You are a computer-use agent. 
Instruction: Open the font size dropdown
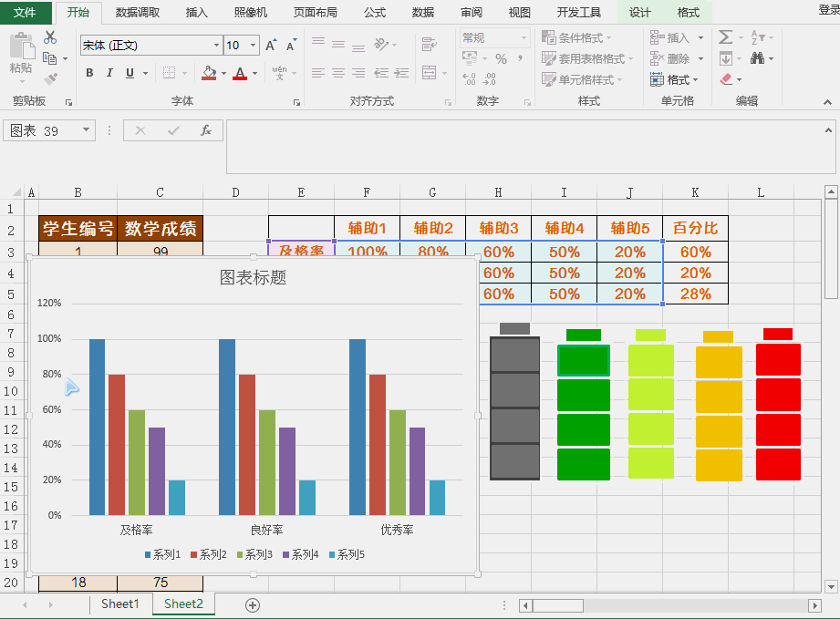click(x=254, y=46)
